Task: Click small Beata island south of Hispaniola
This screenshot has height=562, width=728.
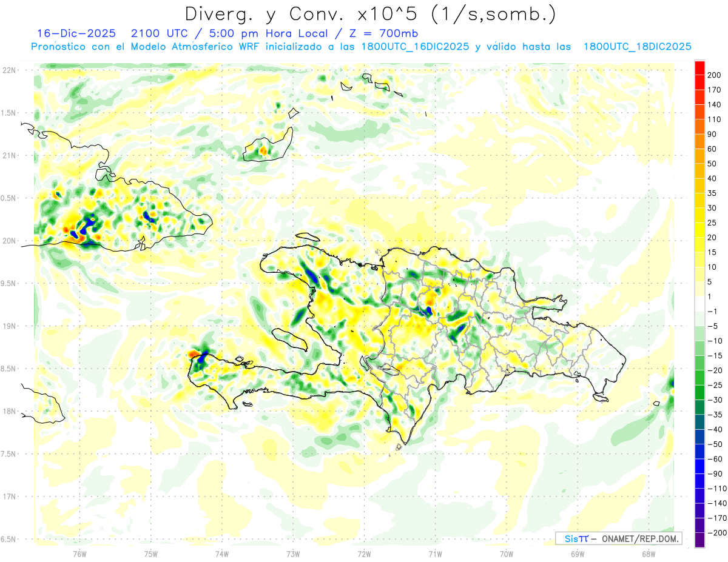Action: tap(399, 447)
